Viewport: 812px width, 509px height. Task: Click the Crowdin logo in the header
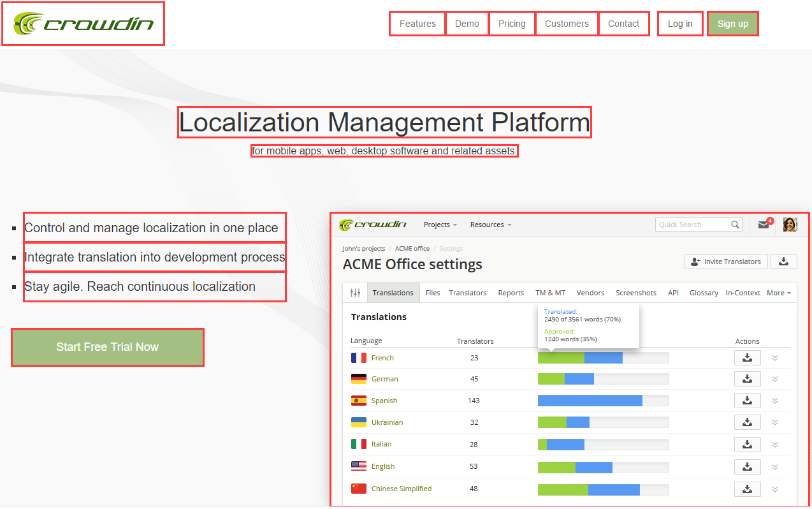[83, 24]
